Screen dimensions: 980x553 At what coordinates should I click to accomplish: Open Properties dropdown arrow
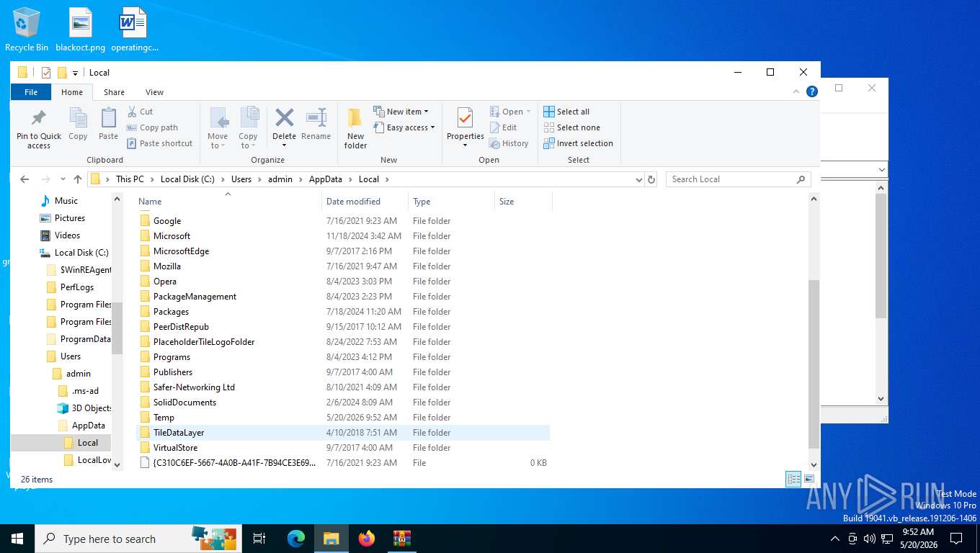465,145
